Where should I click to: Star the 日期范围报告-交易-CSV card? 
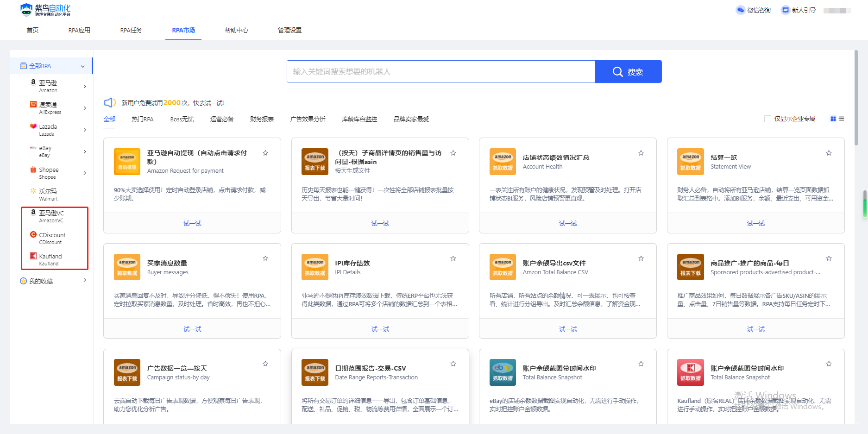[x=453, y=364]
